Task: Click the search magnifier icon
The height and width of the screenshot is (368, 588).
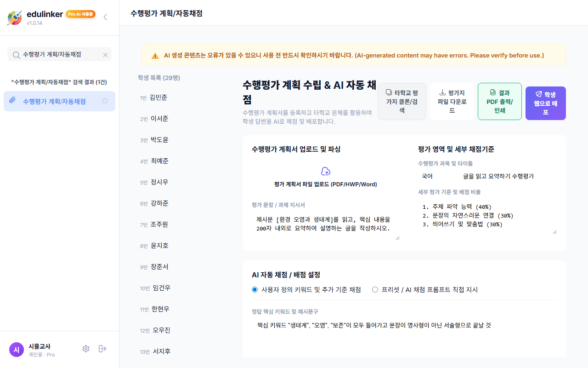Action: click(16, 55)
